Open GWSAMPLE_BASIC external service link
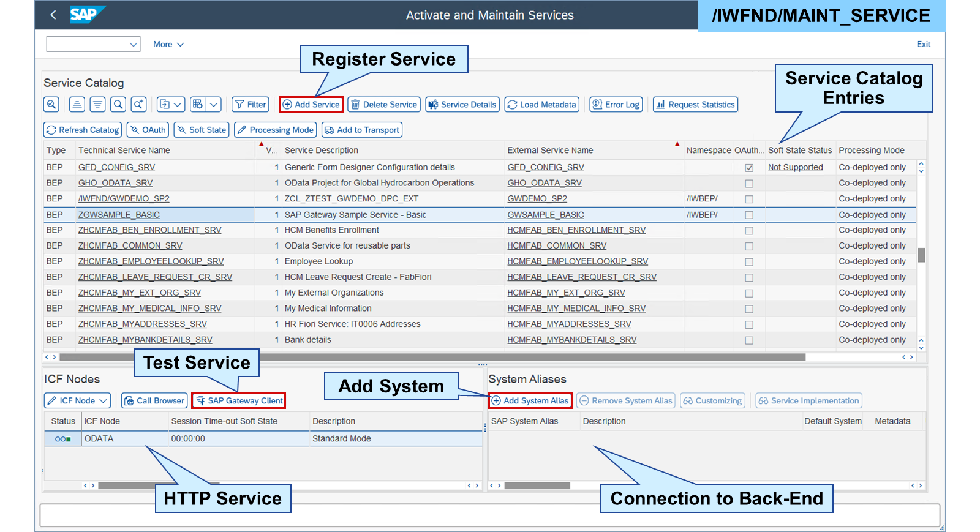This screenshot has width=980, height=532. click(x=546, y=215)
